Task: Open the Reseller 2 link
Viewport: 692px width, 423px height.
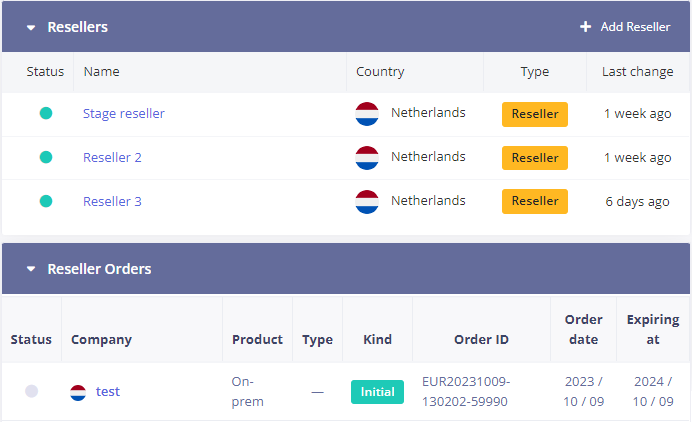Action: point(112,157)
